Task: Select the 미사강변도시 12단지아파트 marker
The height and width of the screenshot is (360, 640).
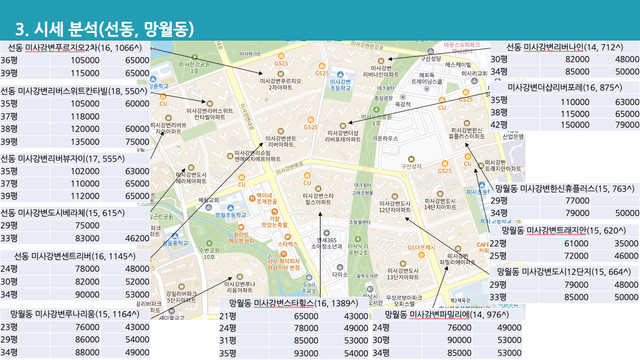Action: [x=394, y=197]
